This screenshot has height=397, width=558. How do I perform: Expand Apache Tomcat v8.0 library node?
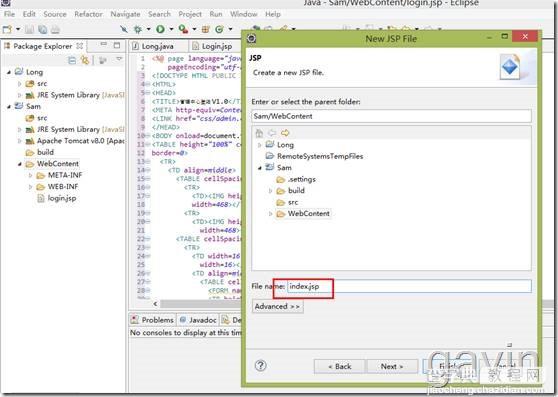click(x=20, y=141)
